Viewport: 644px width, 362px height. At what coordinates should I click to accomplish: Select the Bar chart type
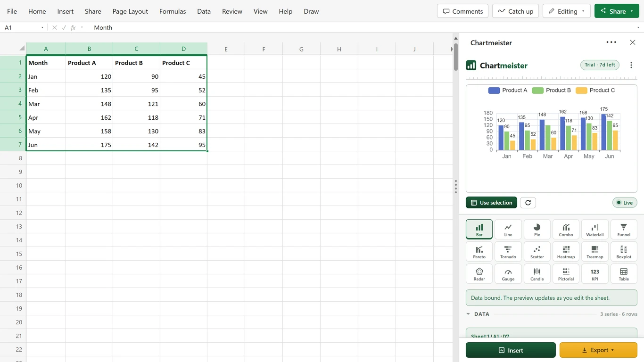(x=479, y=230)
